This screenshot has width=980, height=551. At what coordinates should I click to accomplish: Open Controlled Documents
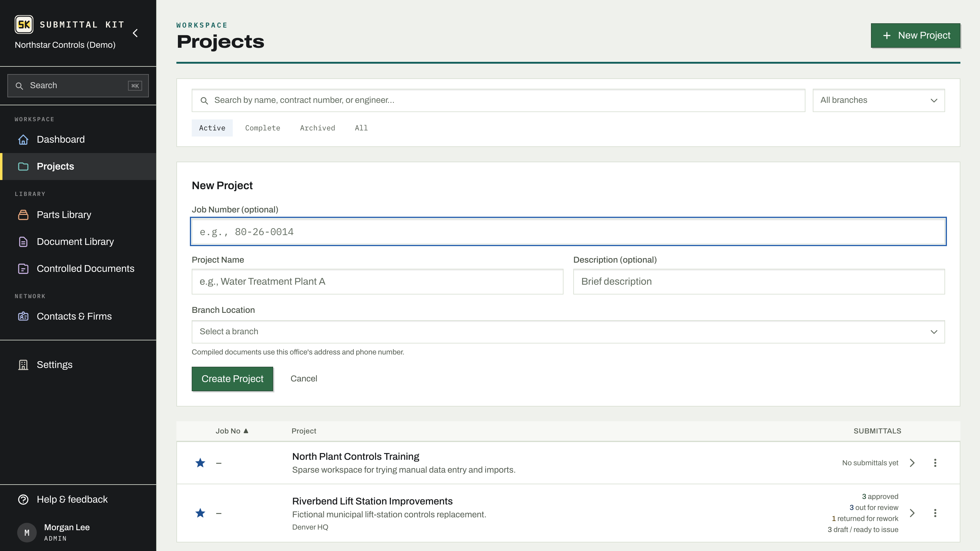tap(78, 269)
